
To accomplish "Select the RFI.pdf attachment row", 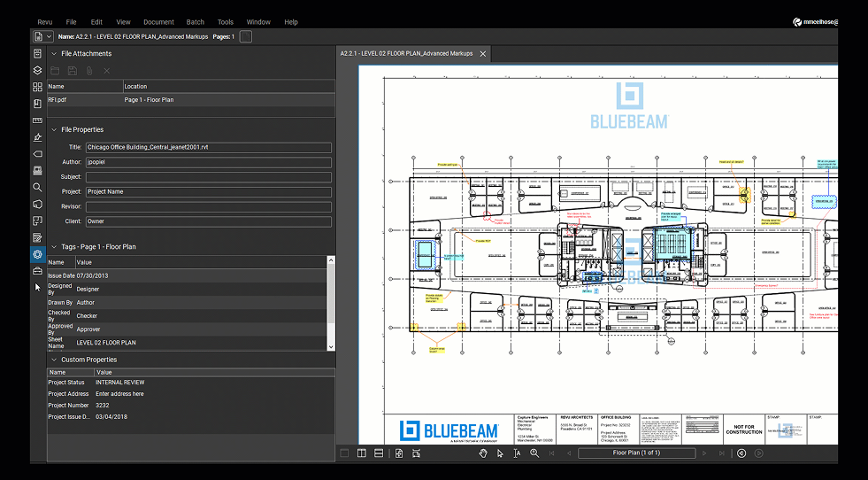I will pos(191,100).
